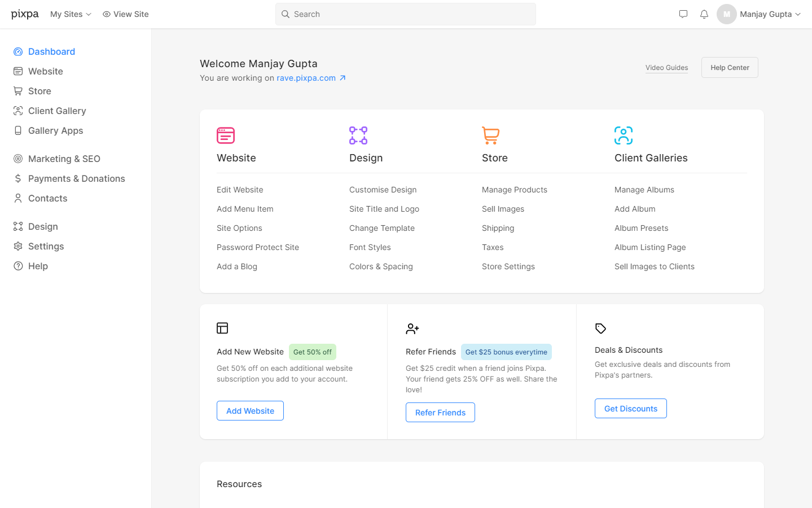Click the purple Design card icon
This screenshot has width=812, height=508.
pos(358,135)
